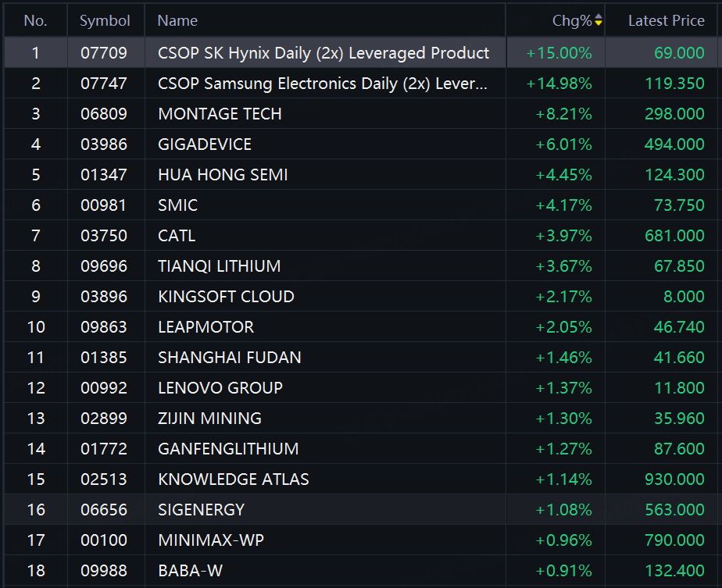Screen dimensions: 722x588
Task: Select the MONTAGE TECH row
Action: (361, 114)
